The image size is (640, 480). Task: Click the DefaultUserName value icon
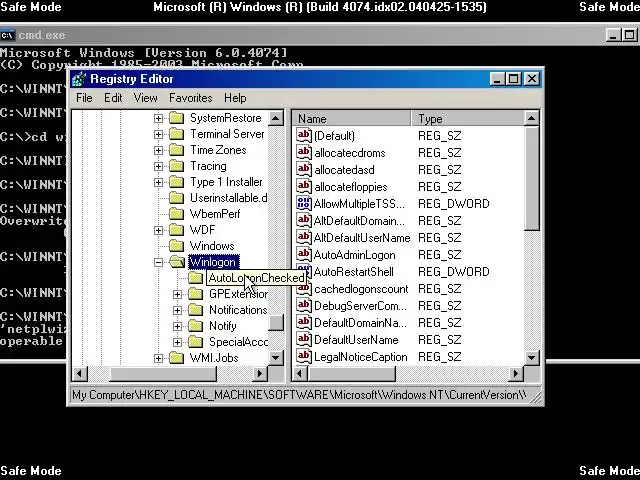click(x=304, y=340)
